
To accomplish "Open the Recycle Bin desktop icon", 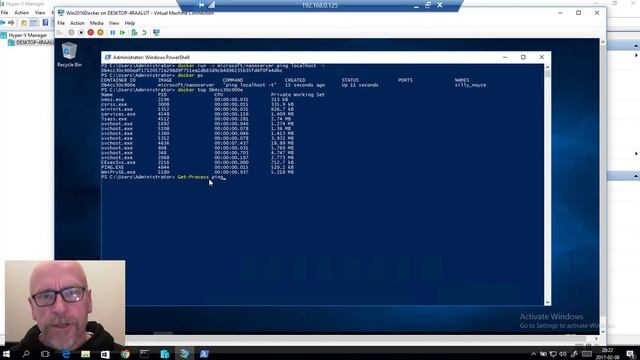I will click(x=69, y=55).
